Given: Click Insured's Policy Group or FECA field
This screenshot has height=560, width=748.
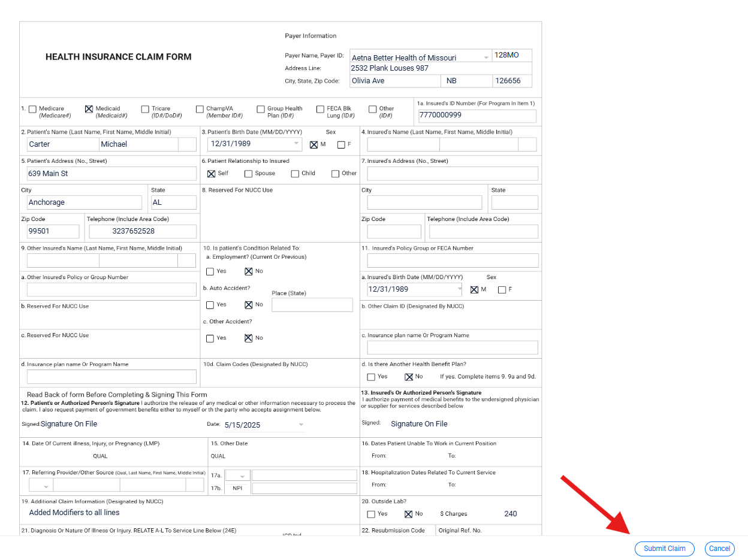Looking at the screenshot, I should 453,261.
